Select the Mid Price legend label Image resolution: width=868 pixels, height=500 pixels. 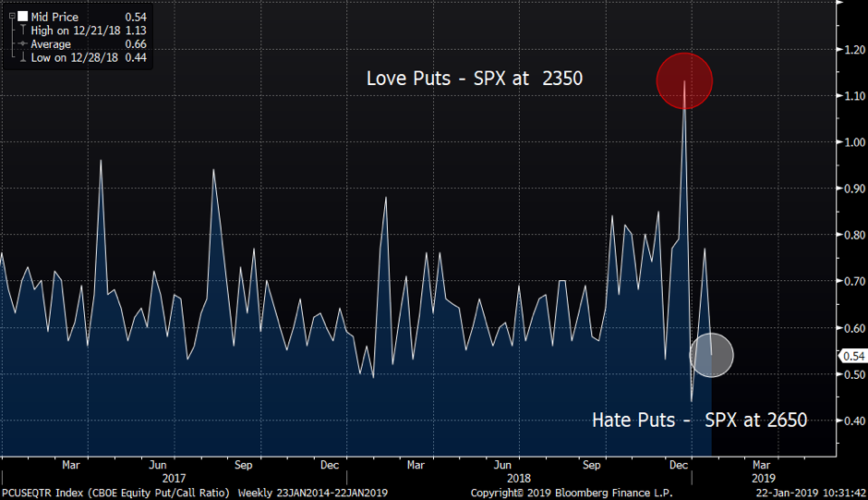(54, 18)
